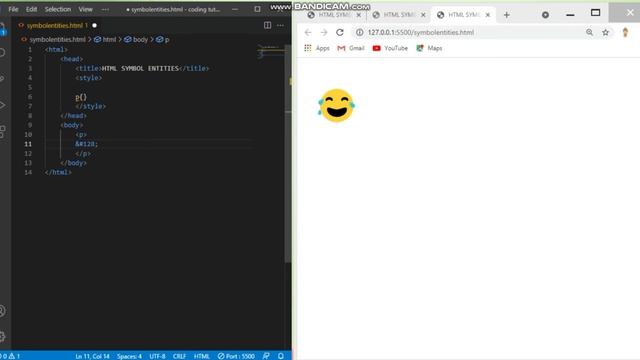640x360 pixels.
Task: Open the View menu
Action: pos(85,9)
